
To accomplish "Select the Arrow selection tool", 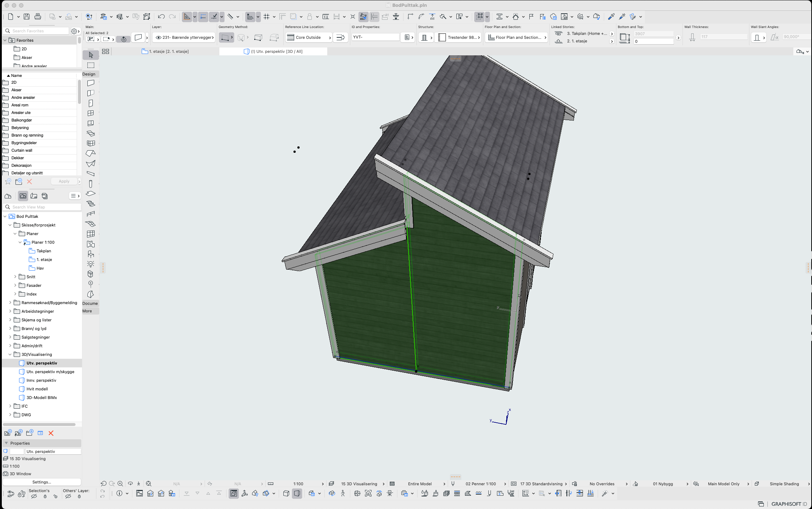I will click(91, 55).
